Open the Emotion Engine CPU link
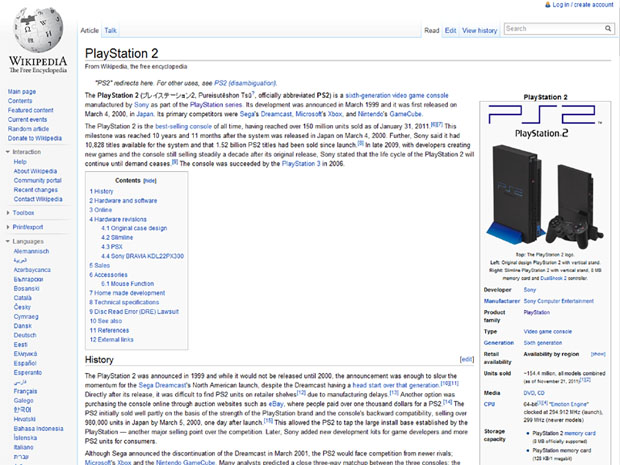Viewport: 620px width, 465px height. pyautogui.click(x=569, y=404)
